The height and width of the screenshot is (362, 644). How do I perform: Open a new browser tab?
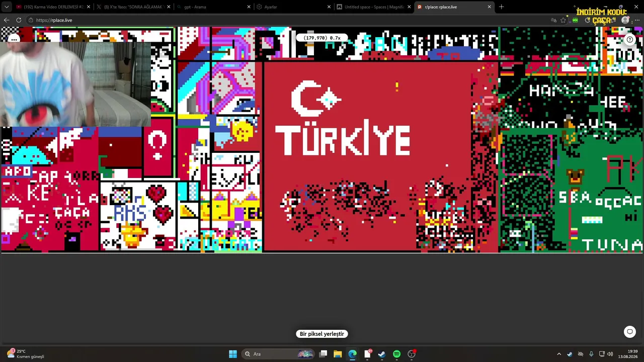501,7
